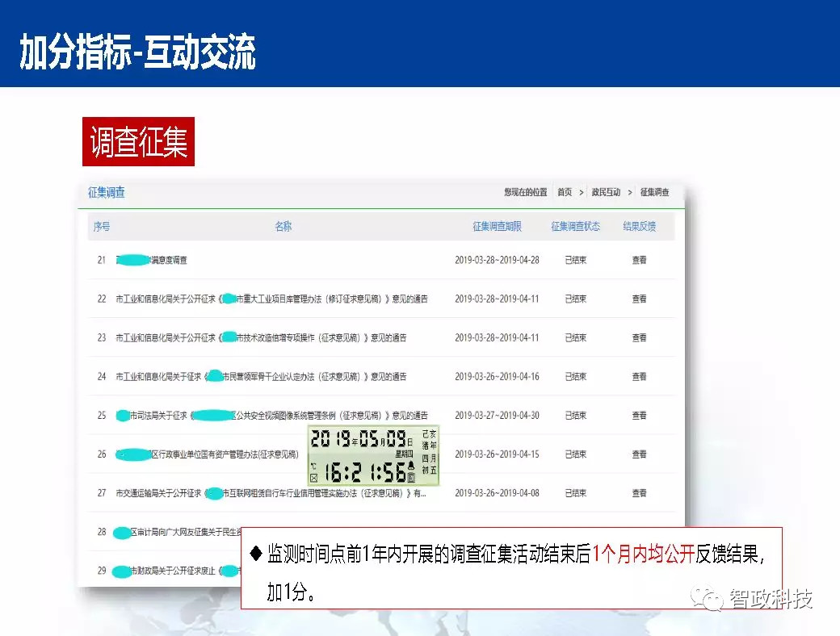Open the 政民互动 breadcrumb link
840x636 pixels.
pos(606,192)
